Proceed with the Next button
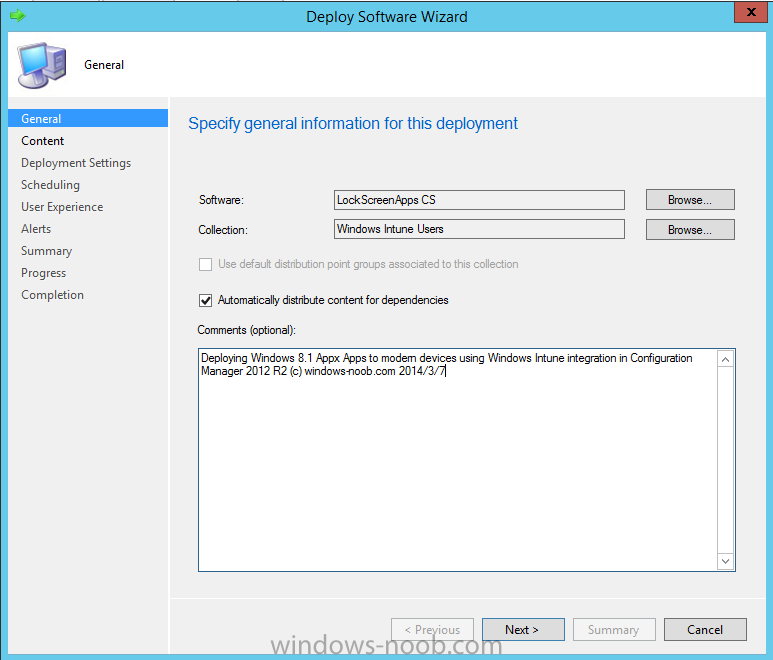The width and height of the screenshot is (773, 660). (523, 629)
